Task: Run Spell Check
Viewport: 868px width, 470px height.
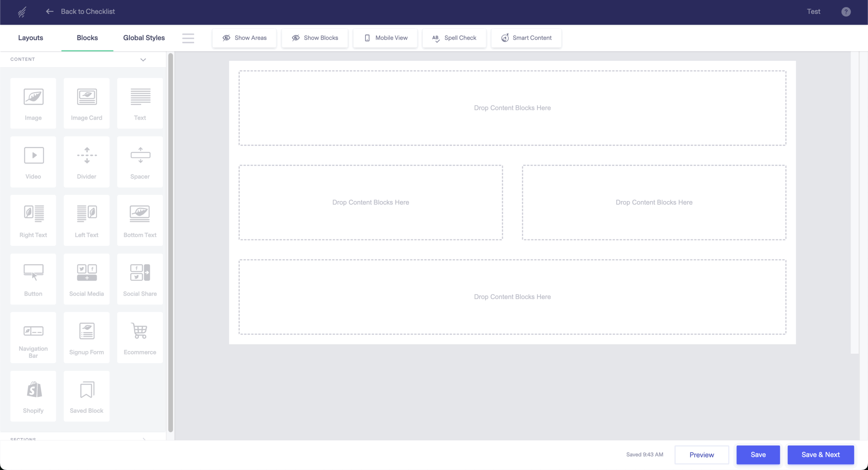Action: pos(454,38)
